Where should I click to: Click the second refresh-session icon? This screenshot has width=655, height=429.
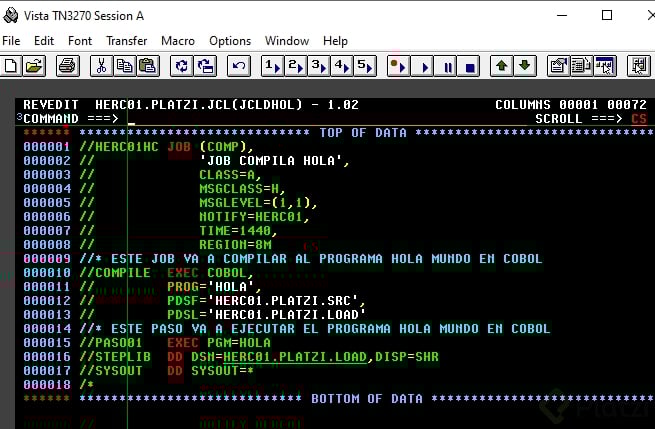[205, 66]
